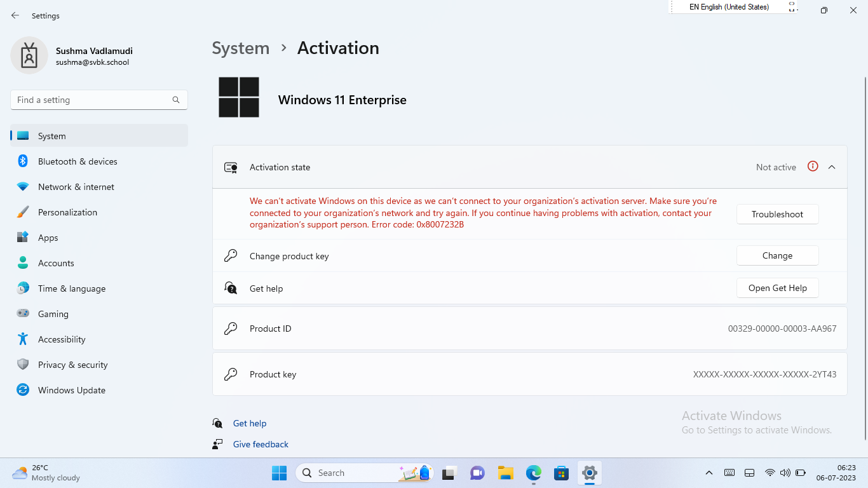Go to Time & language settings
The height and width of the screenshot is (488, 868).
pyautogui.click(x=99, y=288)
